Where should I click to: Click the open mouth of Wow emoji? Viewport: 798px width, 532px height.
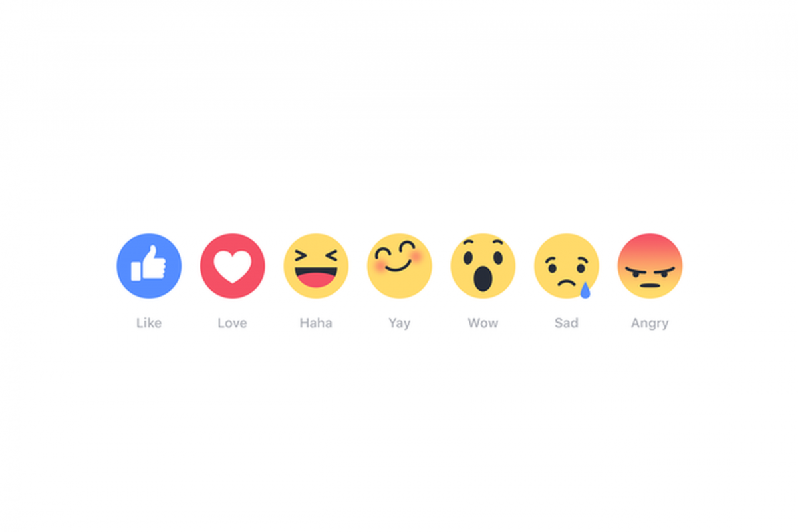click(483, 279)
